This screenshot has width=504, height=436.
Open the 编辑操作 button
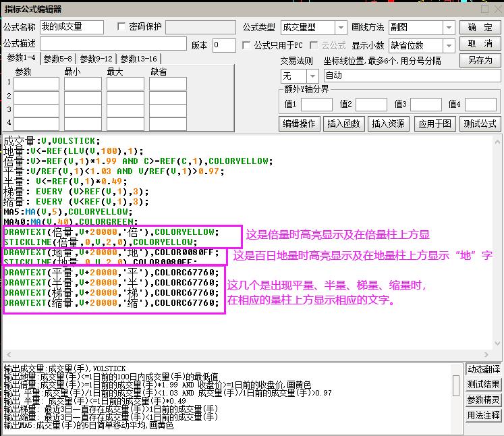coord(300,124)
